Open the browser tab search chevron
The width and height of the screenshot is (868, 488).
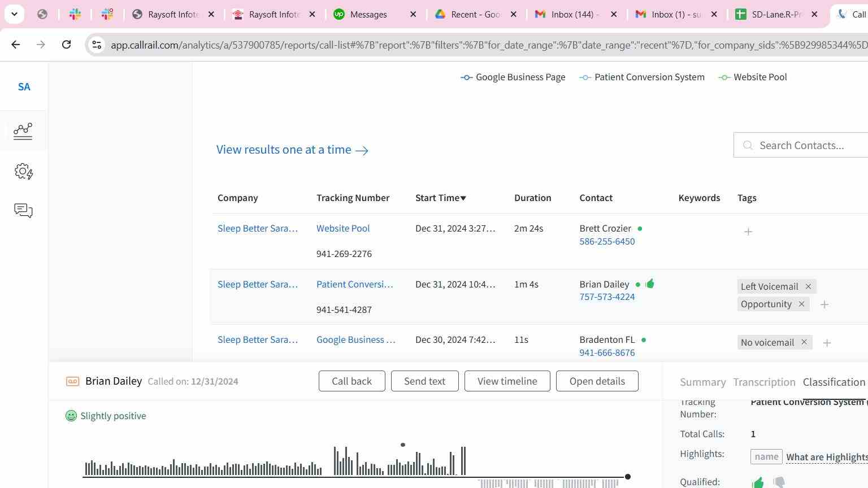pos(14,14)
